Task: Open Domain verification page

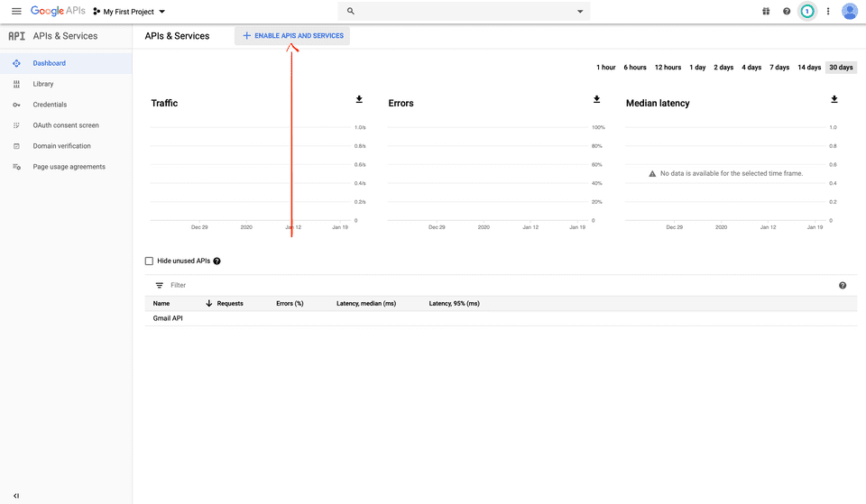Action: pos(62,146)
